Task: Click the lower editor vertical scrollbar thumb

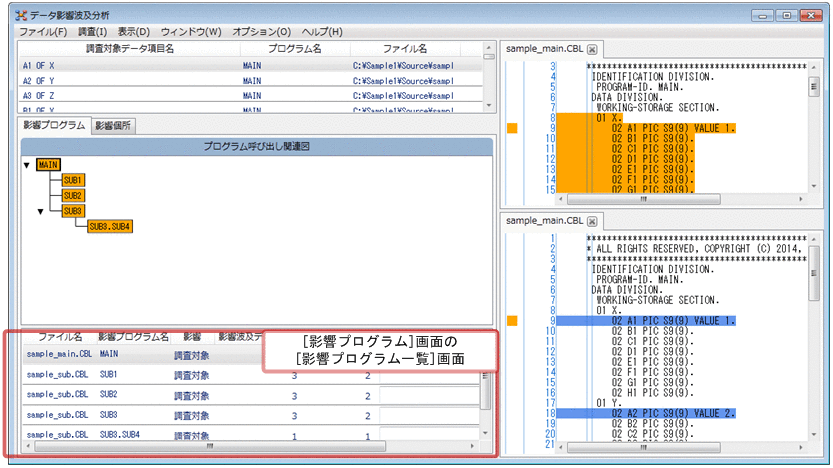Action: click(814, 274)
